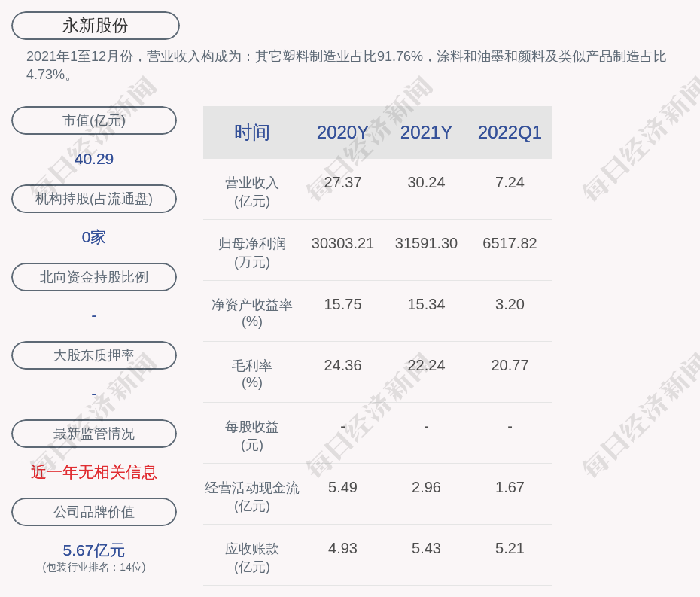The width and height of the screenshot is (700, 597).
Task: Click the 时间 table column header
Action: pos(252,132)
